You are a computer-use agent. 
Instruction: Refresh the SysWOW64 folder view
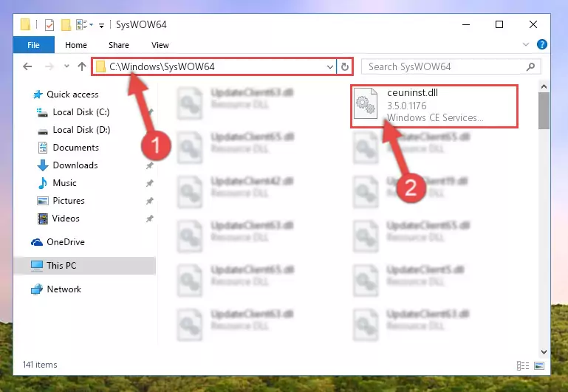click(x=344, y=66)
